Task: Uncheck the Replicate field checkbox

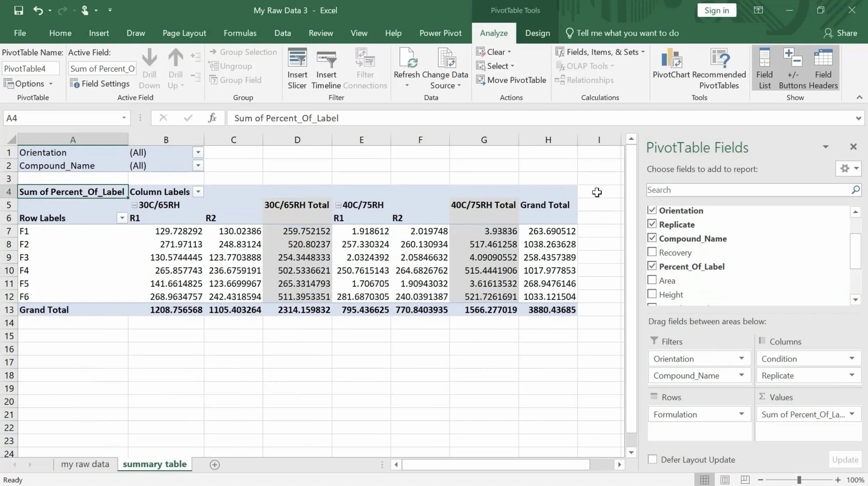Action: click(652, 224)
